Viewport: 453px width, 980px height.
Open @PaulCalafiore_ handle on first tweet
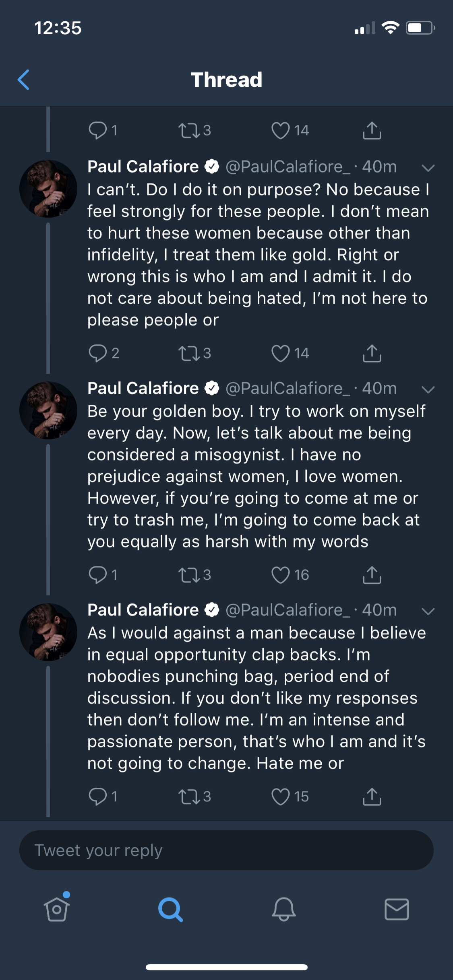[x=288, y=167]
